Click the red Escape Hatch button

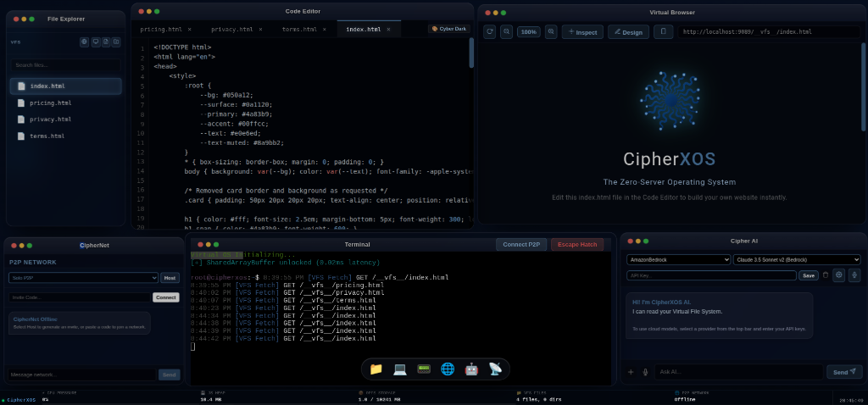pos(577,245)
